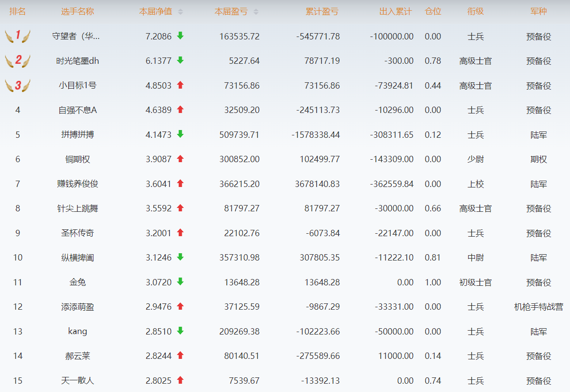The width and height of the screenshot is (570, 392).
Task: Select the 衔级 cell 初级士官
Action: tap(475, 282)
